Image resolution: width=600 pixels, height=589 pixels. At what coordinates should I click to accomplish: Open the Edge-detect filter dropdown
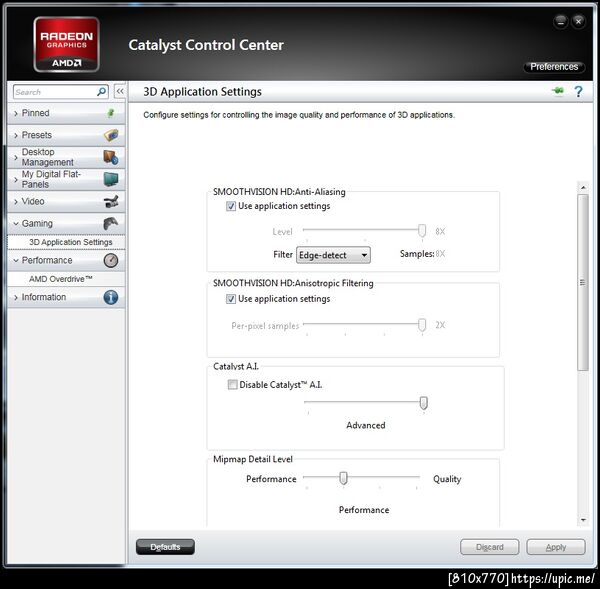coord(333,255)
